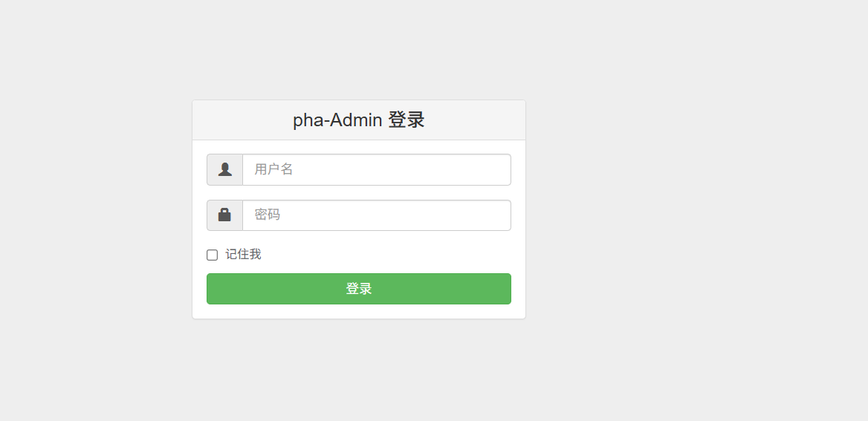The width and height of the screenshot is (868, 421).
Task: Click the 密码 placeholder text
Action: coord(268,215)
